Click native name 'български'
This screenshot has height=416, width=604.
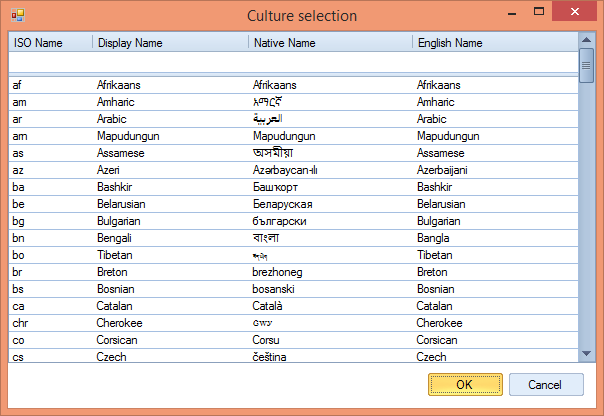[279, 221]
